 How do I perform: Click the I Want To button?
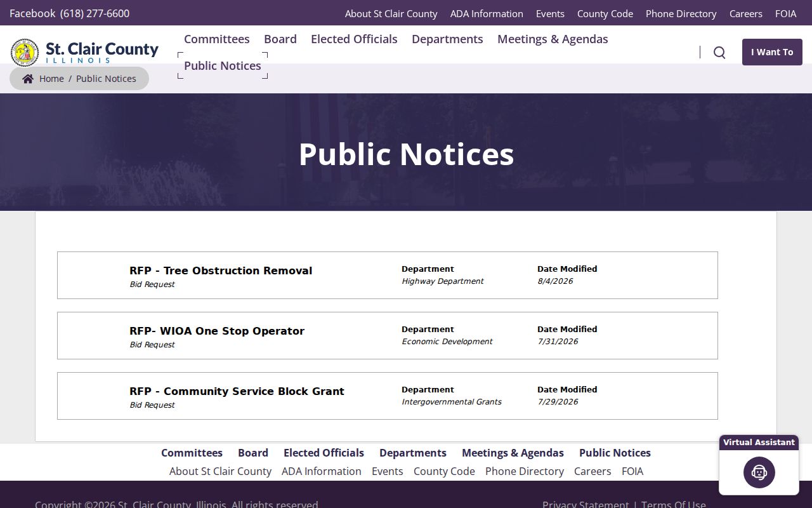tap(772, 52)
